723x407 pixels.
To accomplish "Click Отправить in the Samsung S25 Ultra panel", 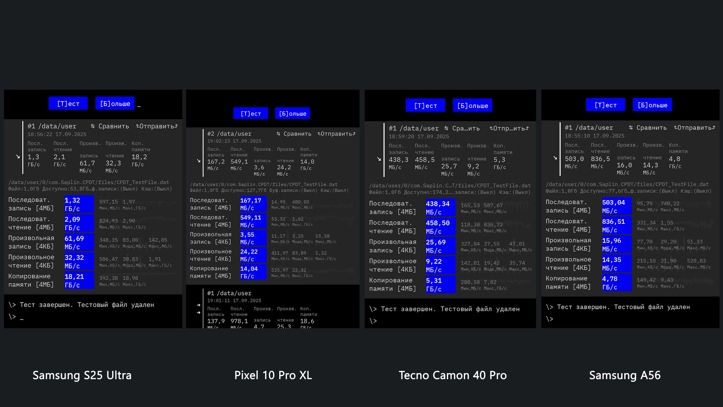I will coord(157,126).
